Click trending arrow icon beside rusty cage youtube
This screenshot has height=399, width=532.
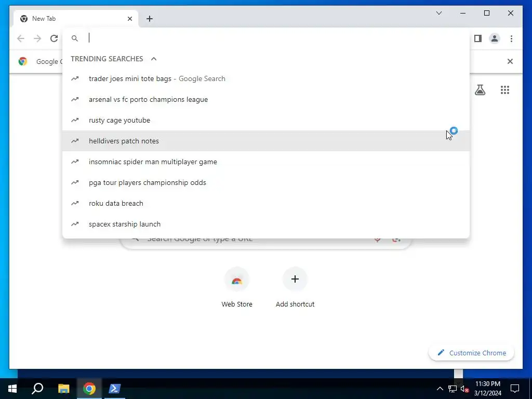click(x=75, y=120)
